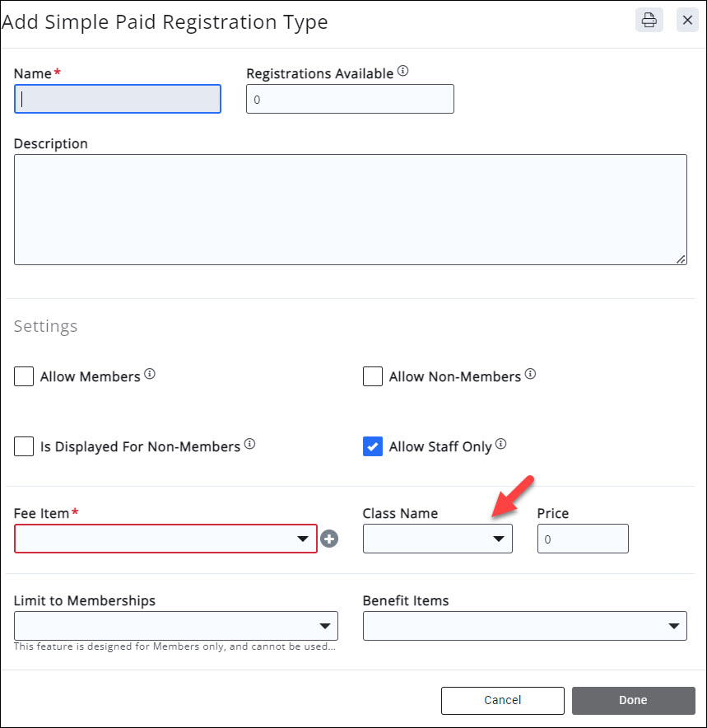Enable the Allow Members checkbox
Viewport: 707px width, 728px height.
24,376
